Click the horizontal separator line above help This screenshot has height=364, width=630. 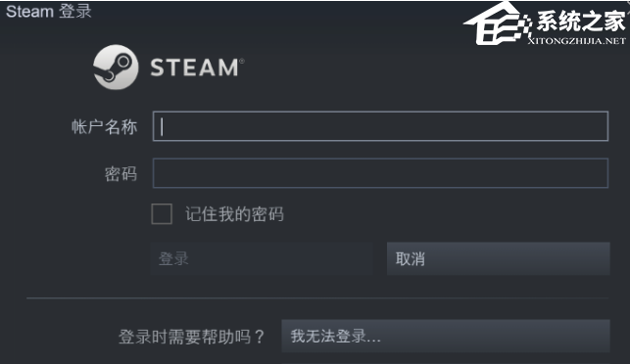click(317, 298)
